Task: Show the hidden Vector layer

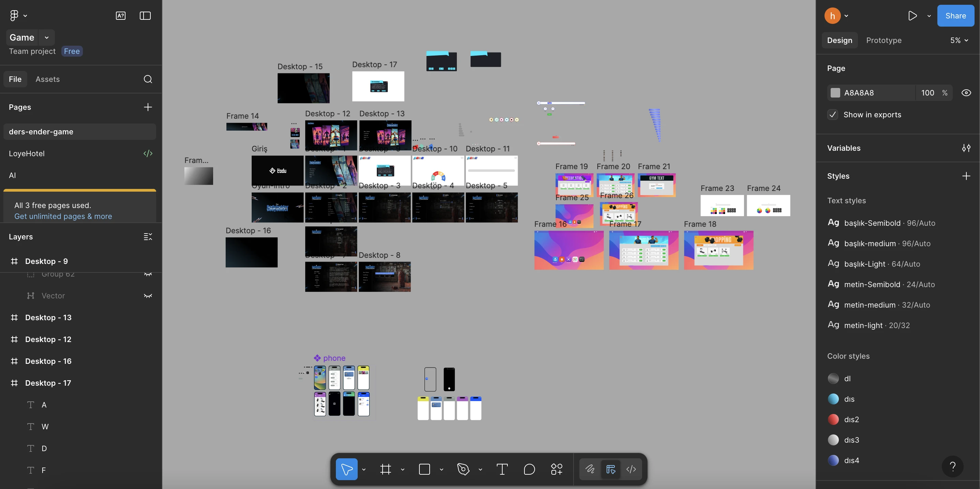Action: 148,296
